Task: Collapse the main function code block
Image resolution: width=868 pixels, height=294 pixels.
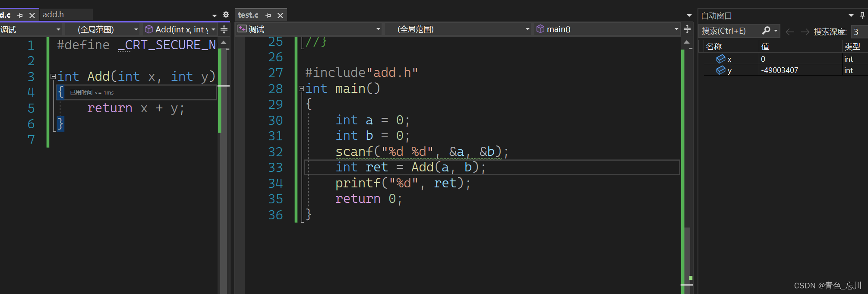Action: click(x=301, y=89)
